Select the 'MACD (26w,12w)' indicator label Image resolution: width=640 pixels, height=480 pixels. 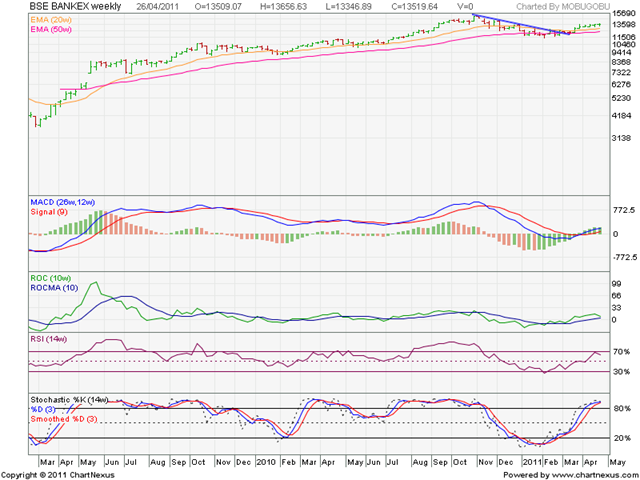(62, 202)
